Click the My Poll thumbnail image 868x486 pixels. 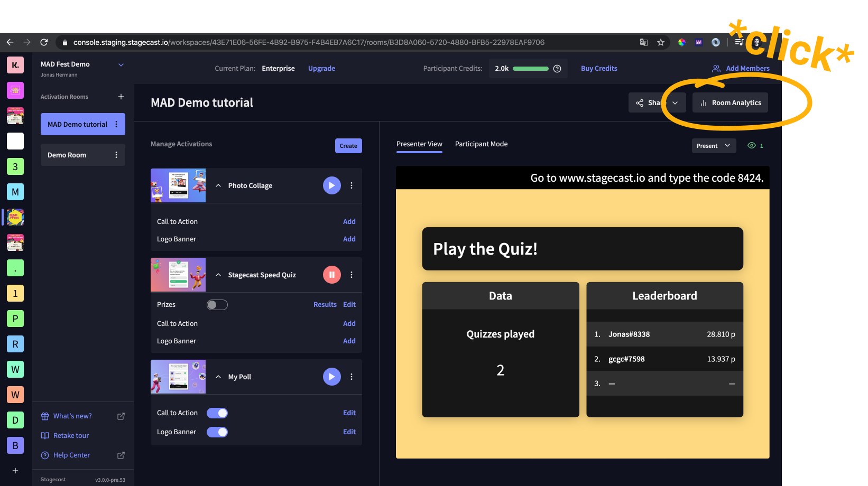coord(178,377)
